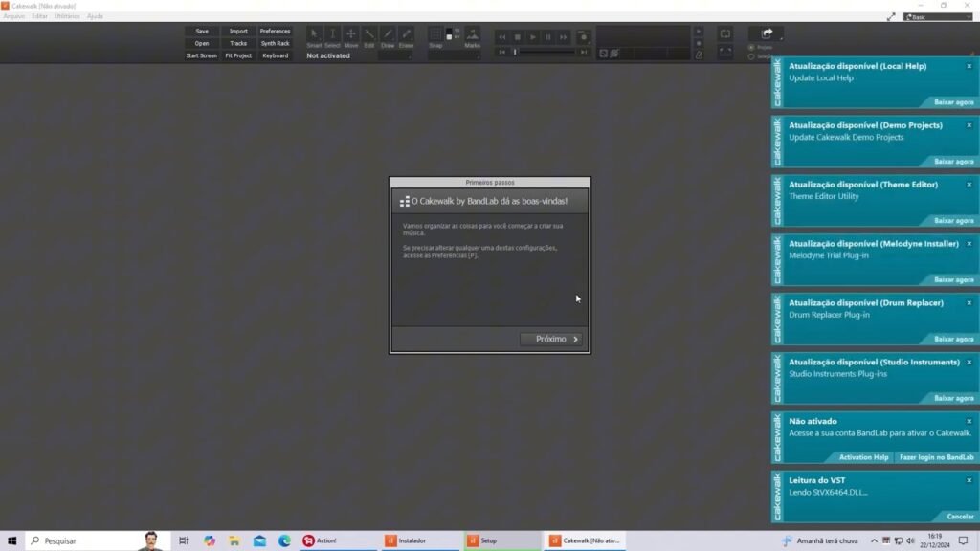Fast forward the transport
Image resolution: width=980 pixels, height=551 pixels.
point(563,37)
